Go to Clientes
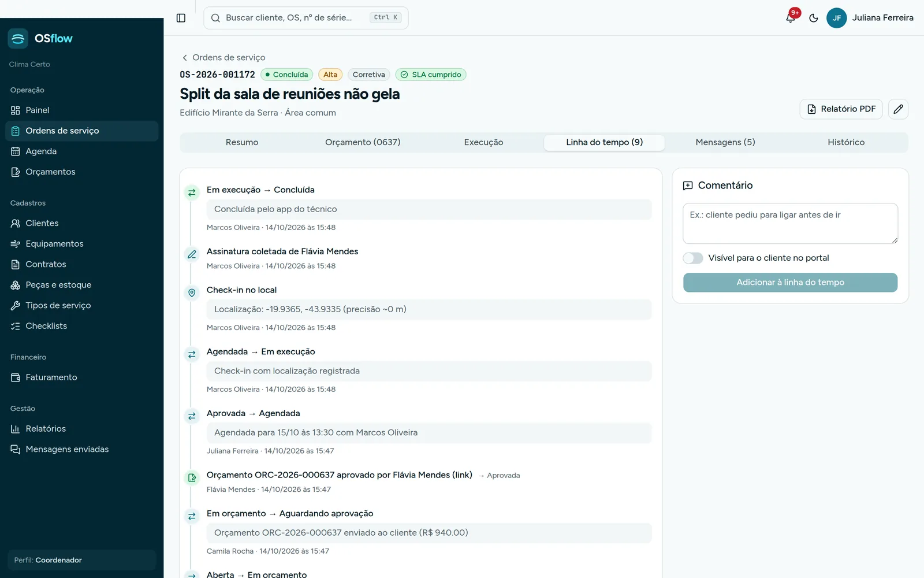 [x=81, y=223]
